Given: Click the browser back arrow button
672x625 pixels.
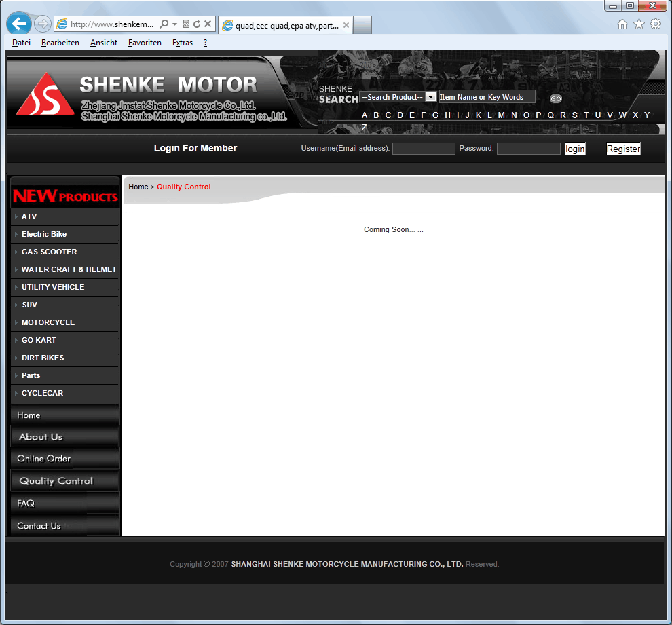Looking at the screenshot, I should point(19,24).
